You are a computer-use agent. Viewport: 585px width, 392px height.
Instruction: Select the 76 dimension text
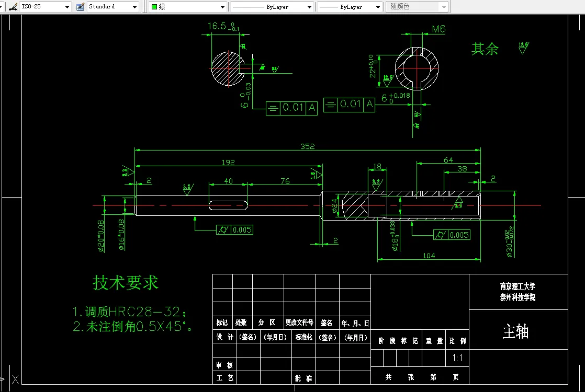point(285,181)
